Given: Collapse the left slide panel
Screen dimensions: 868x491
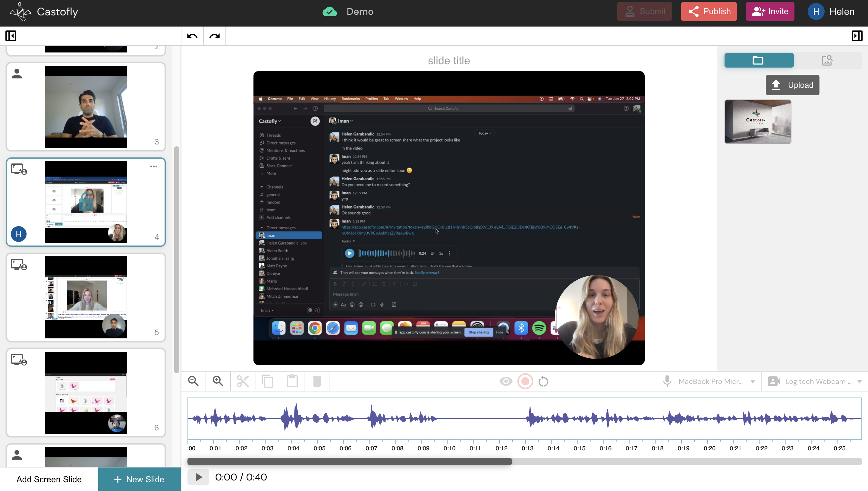Looking at the screenshot, I should [x=11, y=36].
